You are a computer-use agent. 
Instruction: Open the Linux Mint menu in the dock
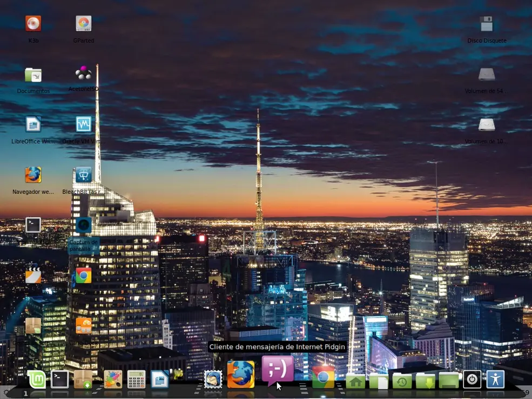click(x=36, y=380)
